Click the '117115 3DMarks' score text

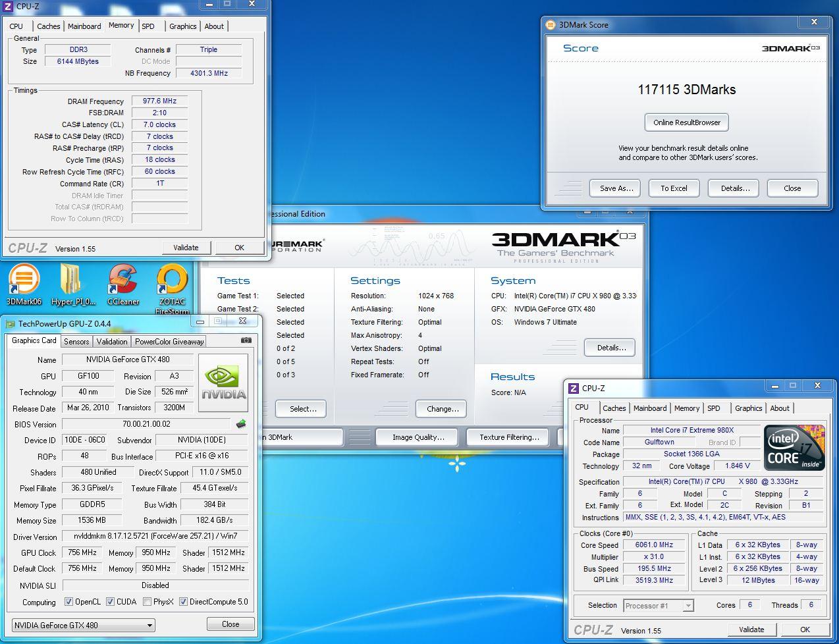tap(687, 90)
